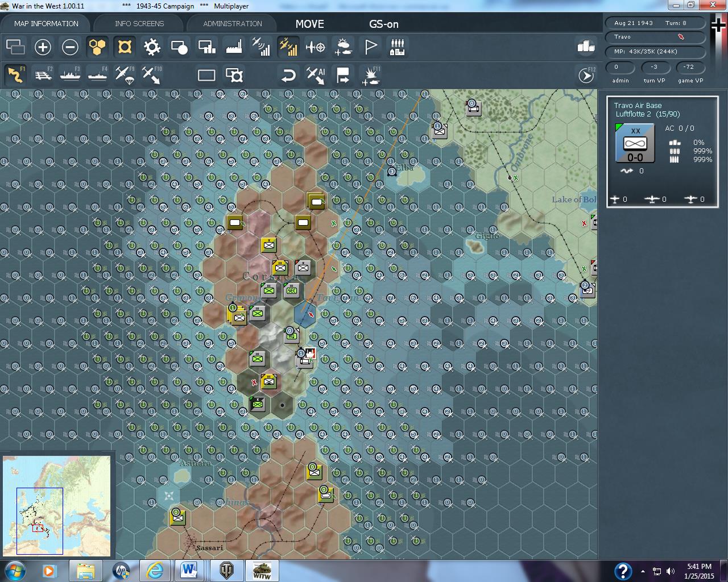728x582 pixels.
Task: Click the population and city icon
Action: pos(398,47)
